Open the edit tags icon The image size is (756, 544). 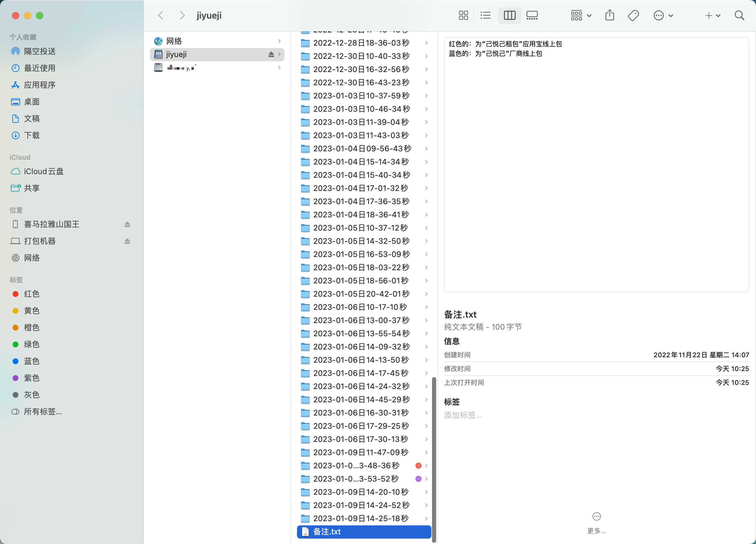(633, 15)
